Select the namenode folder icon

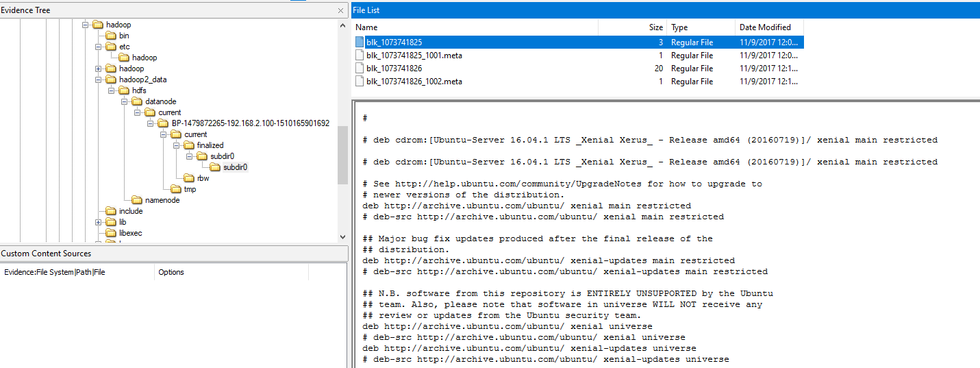pyautogui.click(x=137, y=200)
